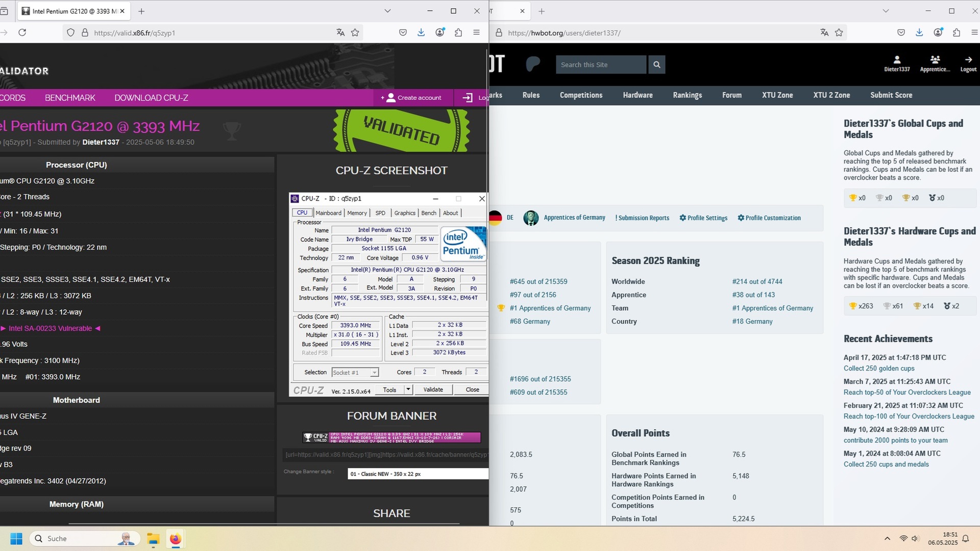
Task: Click translate icon in CPU-Z Validator address bar
Action: coord(340,33)
